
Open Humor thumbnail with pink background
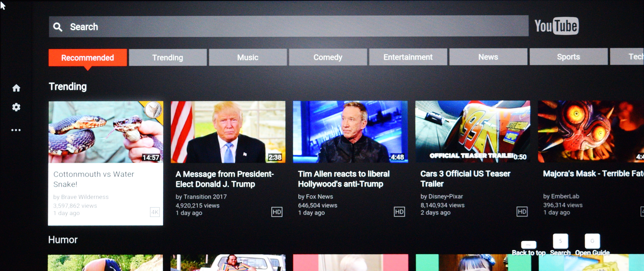point(351,262)
